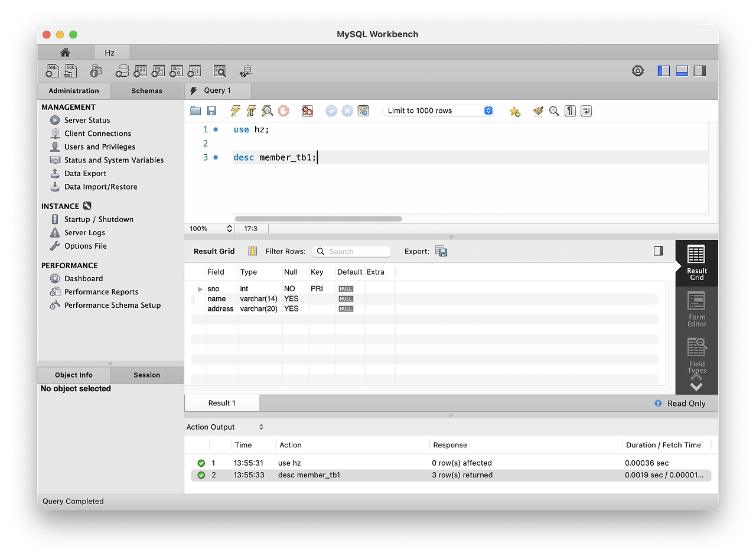Select the 'desc member_tb1' action output row
This screenshot has height=559, width=756.
451,475
